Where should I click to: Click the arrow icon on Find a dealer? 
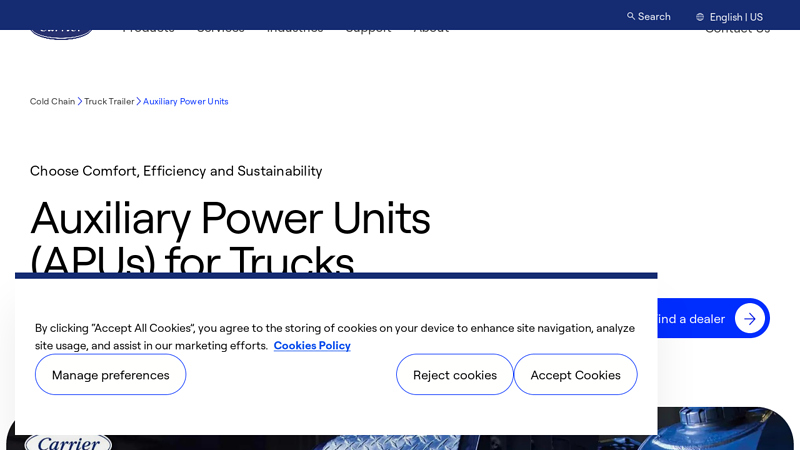click(x=749, y=318)
